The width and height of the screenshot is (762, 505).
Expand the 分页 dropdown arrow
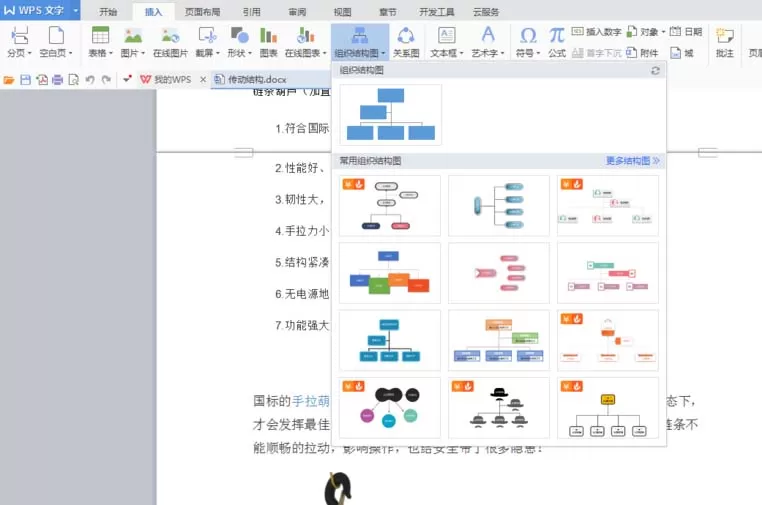point(30,53)
